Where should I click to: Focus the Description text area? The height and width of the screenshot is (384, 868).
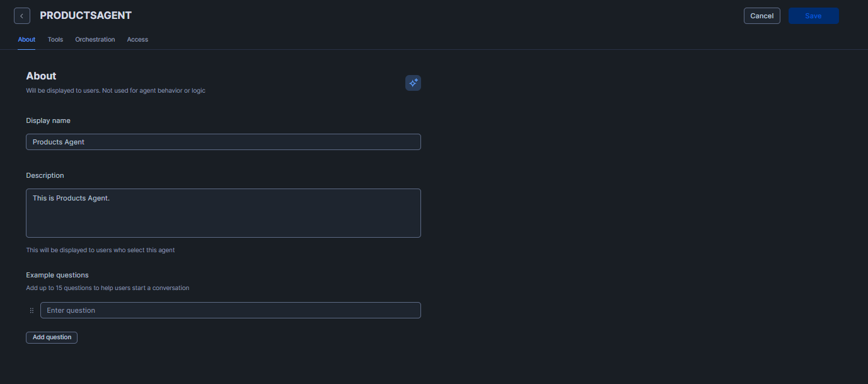pos(223,212)
